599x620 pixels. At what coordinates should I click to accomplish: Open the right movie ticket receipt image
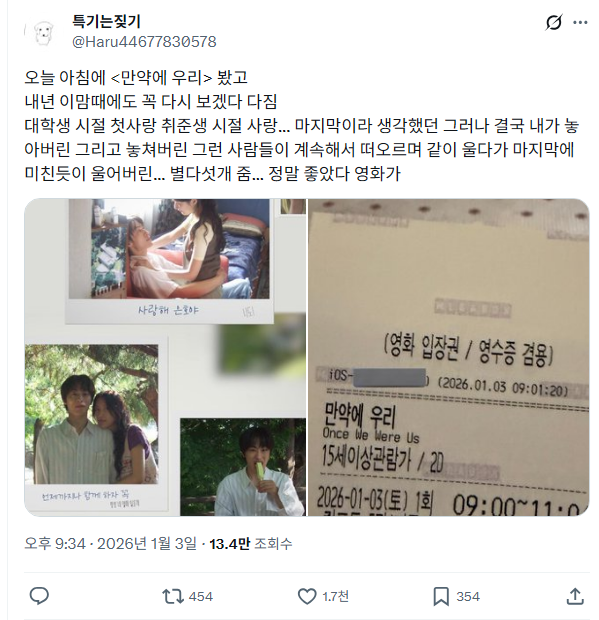pos(448,357)
